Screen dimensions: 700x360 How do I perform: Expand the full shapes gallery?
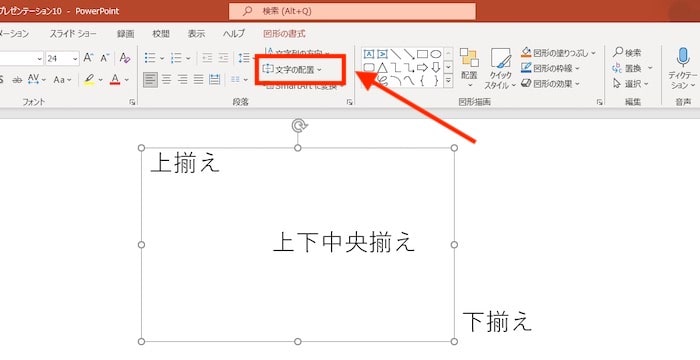(448, 81)
